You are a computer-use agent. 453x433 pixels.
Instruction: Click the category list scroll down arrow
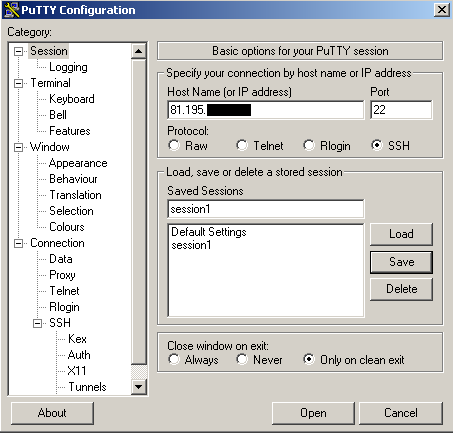pos(138,387)
